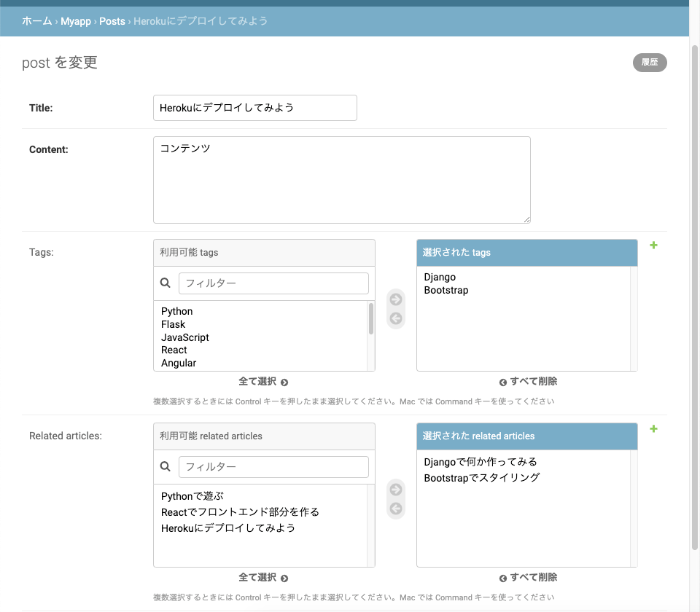Remove tags using the left arrow icon

[x=395, y=318]
